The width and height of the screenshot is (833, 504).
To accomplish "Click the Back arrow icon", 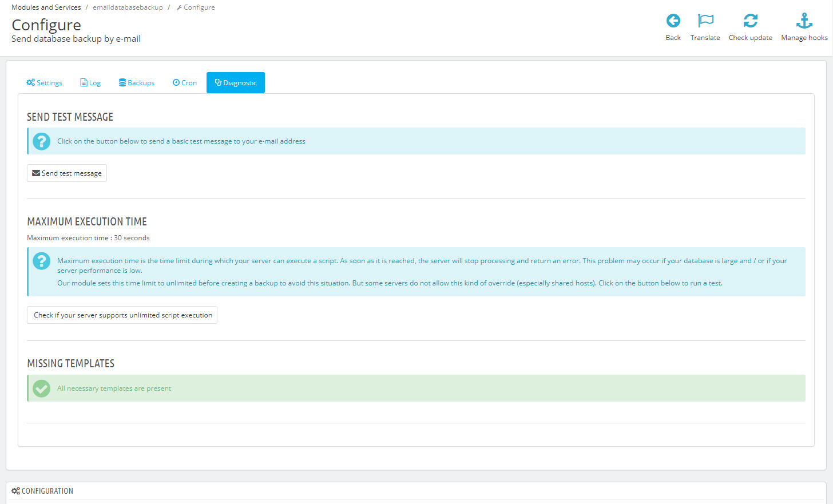I will pos(673,21).
